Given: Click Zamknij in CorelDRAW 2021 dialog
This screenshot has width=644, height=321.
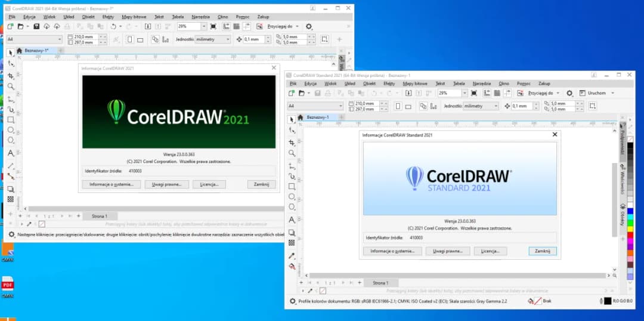Looking at the screenshot, I should 261,184.
